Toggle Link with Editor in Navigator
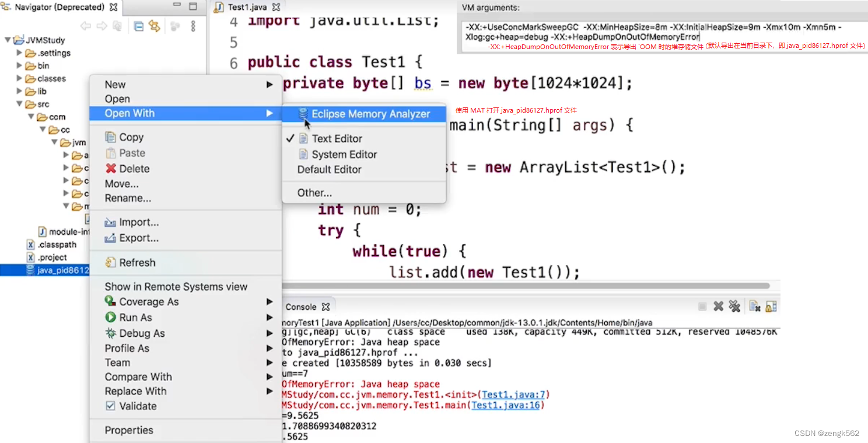Screen dimensions: 868x443 (154, 26)
